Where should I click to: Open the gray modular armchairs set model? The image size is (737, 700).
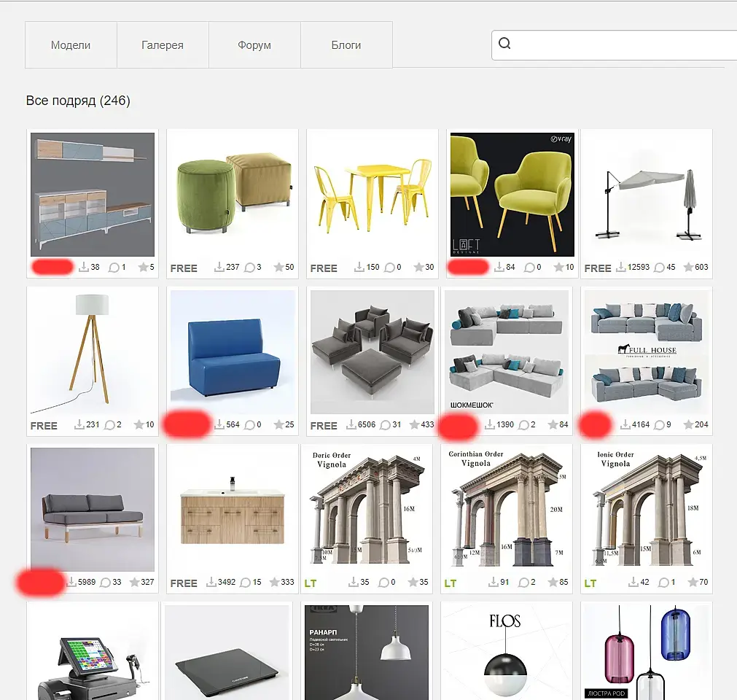[x=373, y=351]
